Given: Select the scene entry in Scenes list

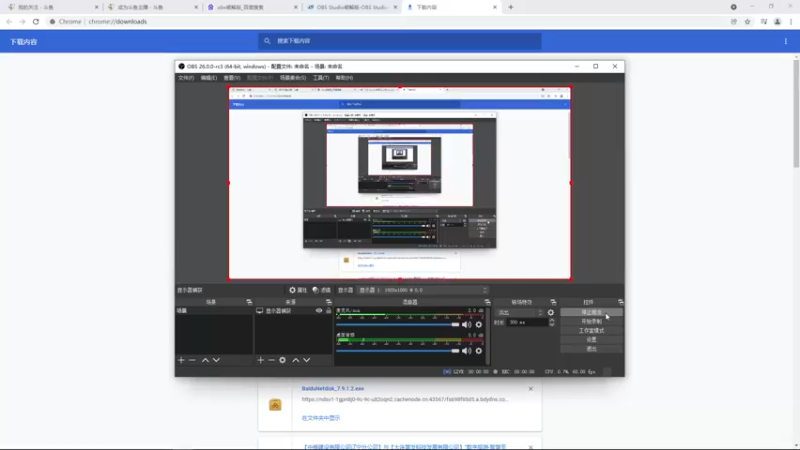Looking at the screenshot, I should (214, 311).
